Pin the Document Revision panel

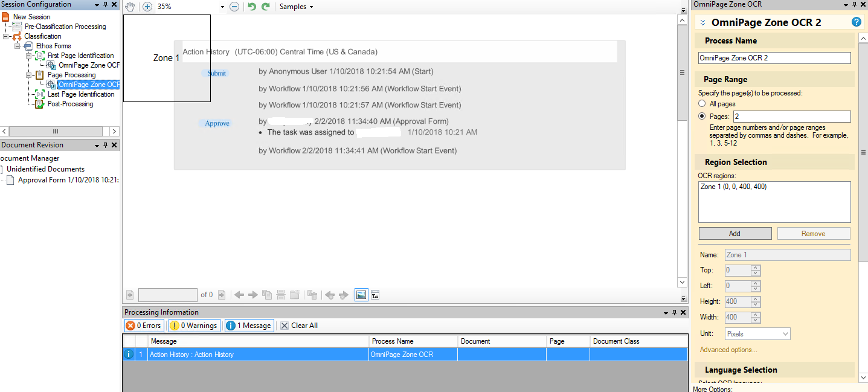pyautogui.click(x=105, y=145)
